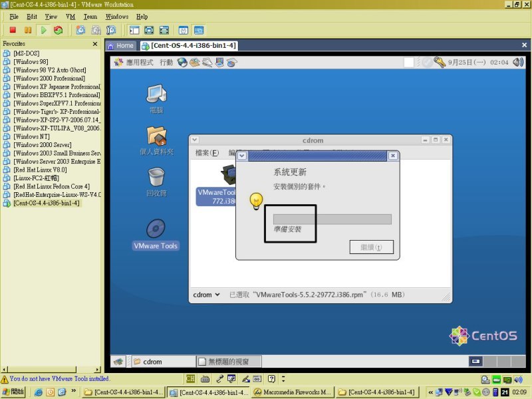Expand the Windows quick launch chevron
The image size is (532, 399).
tap(74, 391)
